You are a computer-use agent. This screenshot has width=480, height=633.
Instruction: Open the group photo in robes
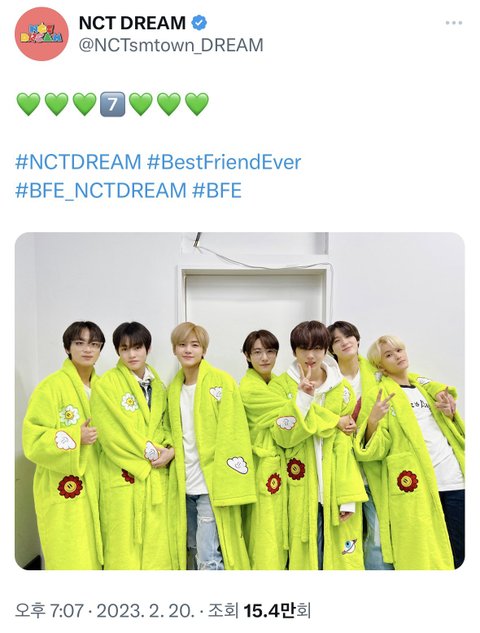pyautogui.click(x=240, y=401)
